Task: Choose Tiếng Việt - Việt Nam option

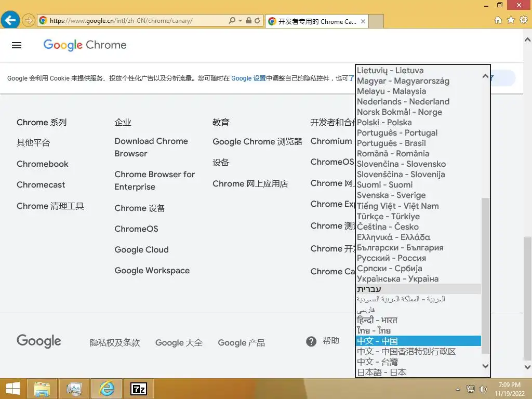Action: click(x=418, y=206)
